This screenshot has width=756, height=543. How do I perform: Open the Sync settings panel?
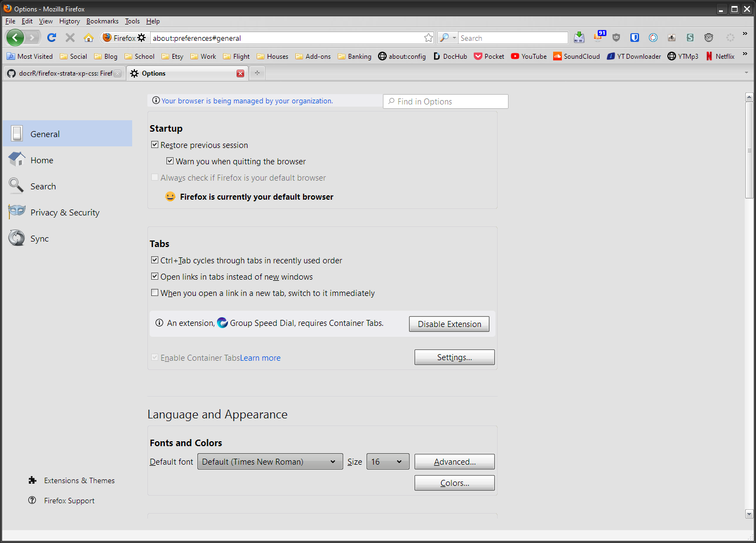click(39, 238)
